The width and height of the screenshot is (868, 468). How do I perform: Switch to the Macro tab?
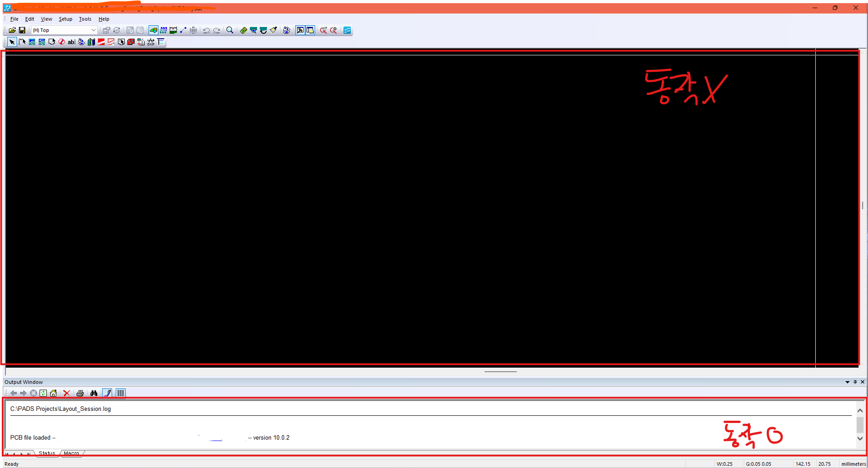pyautogui.click(x=71, y=453)
